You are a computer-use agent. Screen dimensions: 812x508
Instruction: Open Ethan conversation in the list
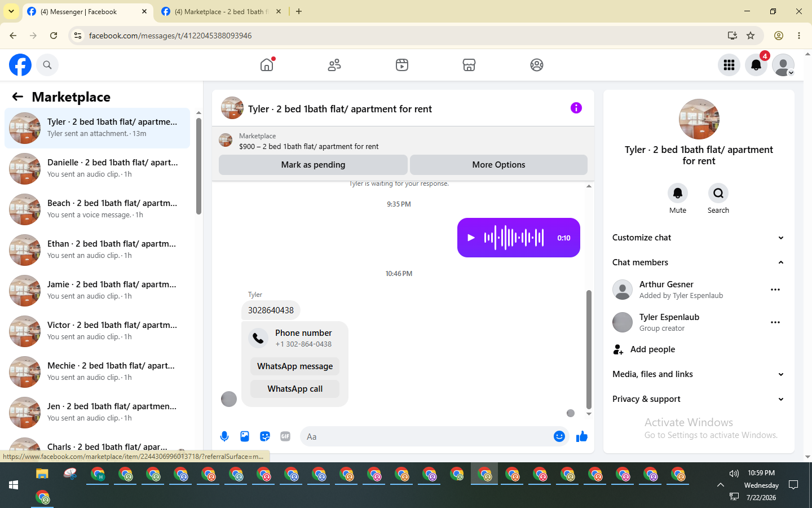(97, 250)
